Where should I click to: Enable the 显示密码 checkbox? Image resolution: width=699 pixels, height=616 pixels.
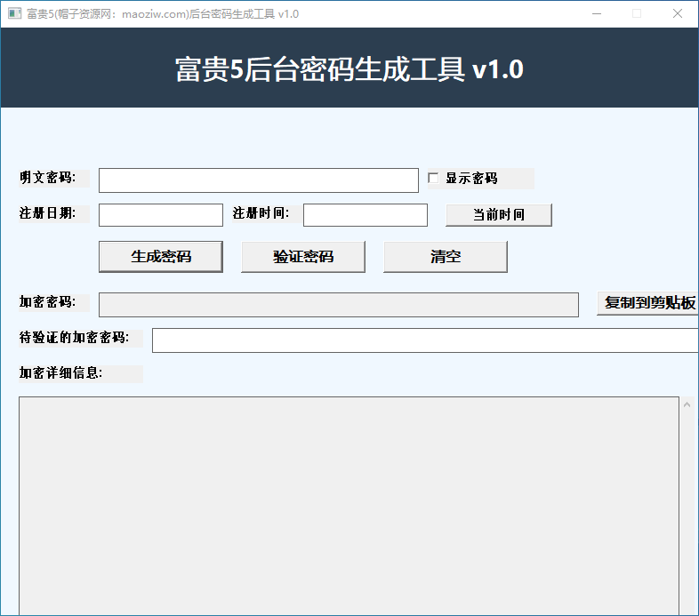tap(434, 179)
